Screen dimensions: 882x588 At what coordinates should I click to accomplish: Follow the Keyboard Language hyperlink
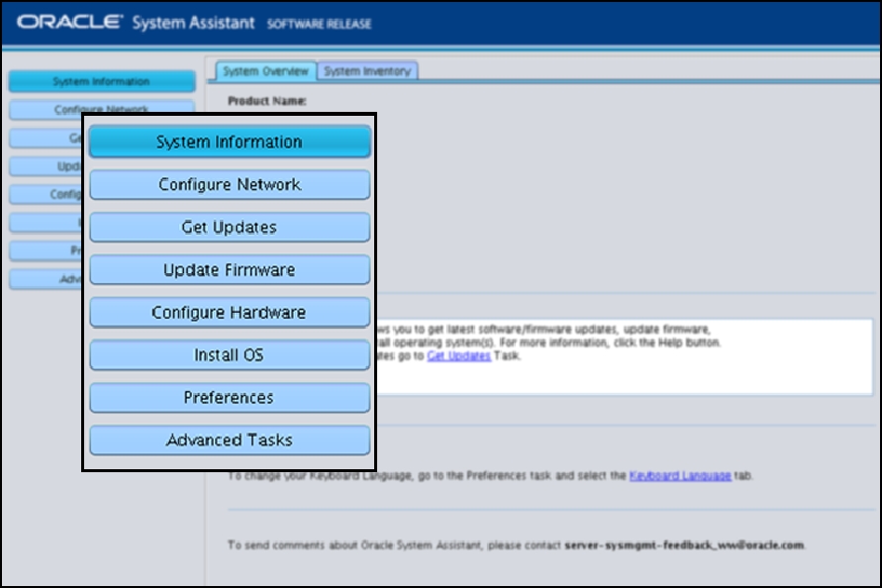pyautogui.click(x=679, y=475)
